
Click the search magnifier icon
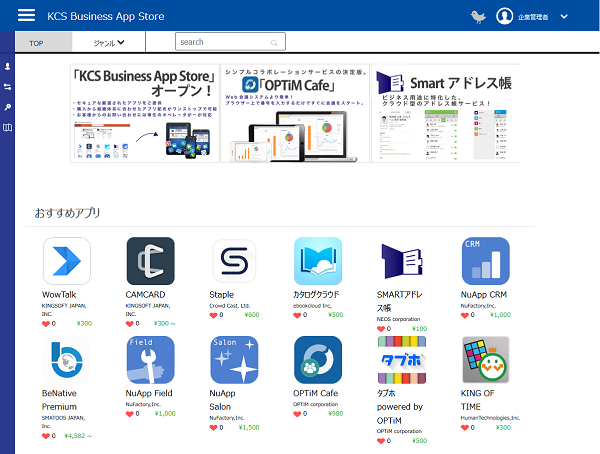(x=274, y=43)
